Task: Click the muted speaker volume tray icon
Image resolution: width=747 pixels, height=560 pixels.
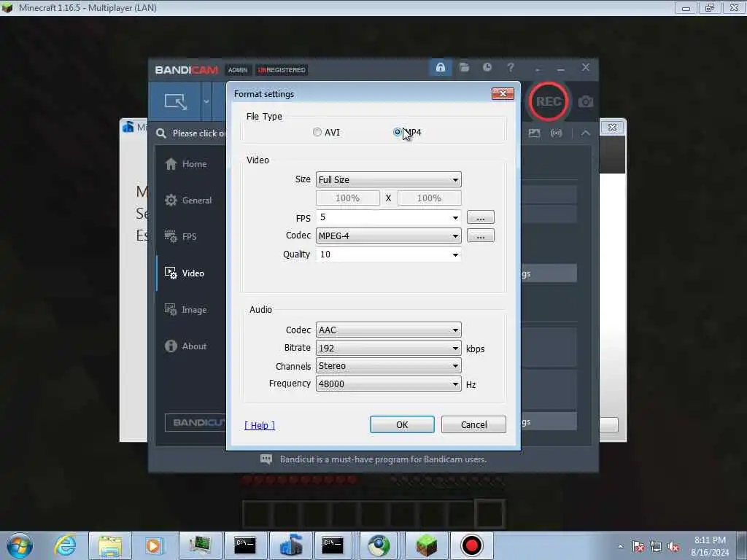Action: (673, 547)
